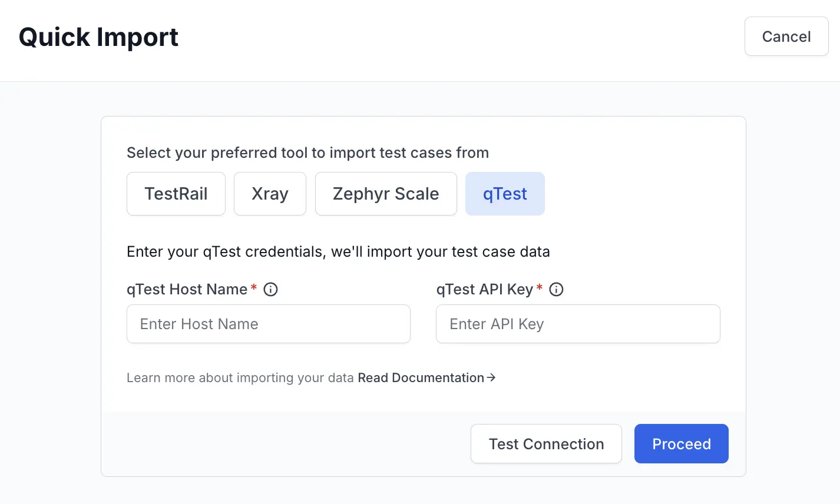Select the highlighted qTest tool option
The width and height of the screenshot is (840, 504).
pyautogui.click(x=505, y=194)
